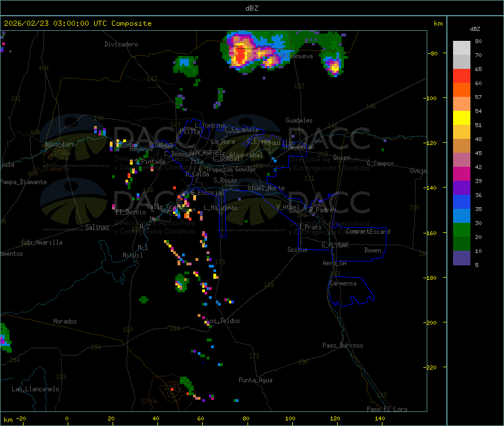Click the Nihuil map label
Screen dimensions: 504x426
click(x=133, y=255)
